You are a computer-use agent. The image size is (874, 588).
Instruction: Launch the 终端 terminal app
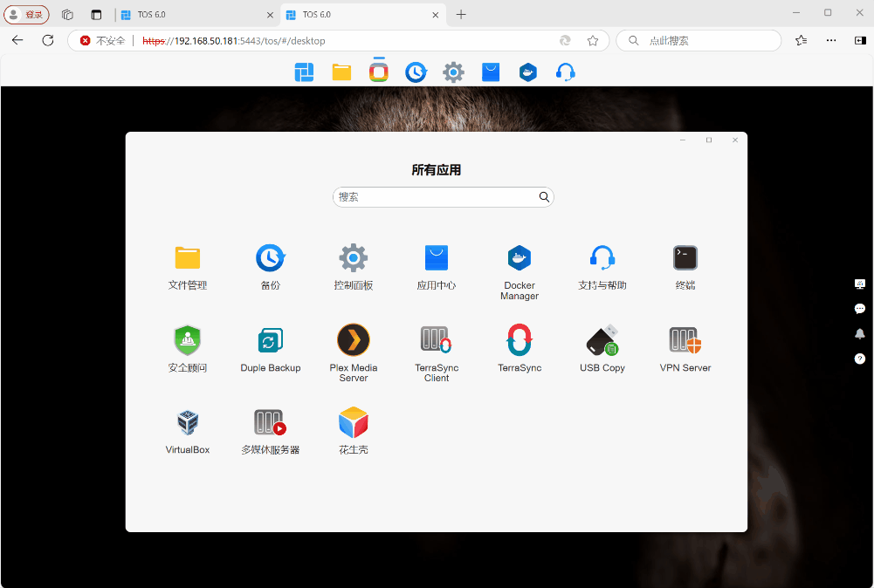pyautogui.click(x=685, y=268)
